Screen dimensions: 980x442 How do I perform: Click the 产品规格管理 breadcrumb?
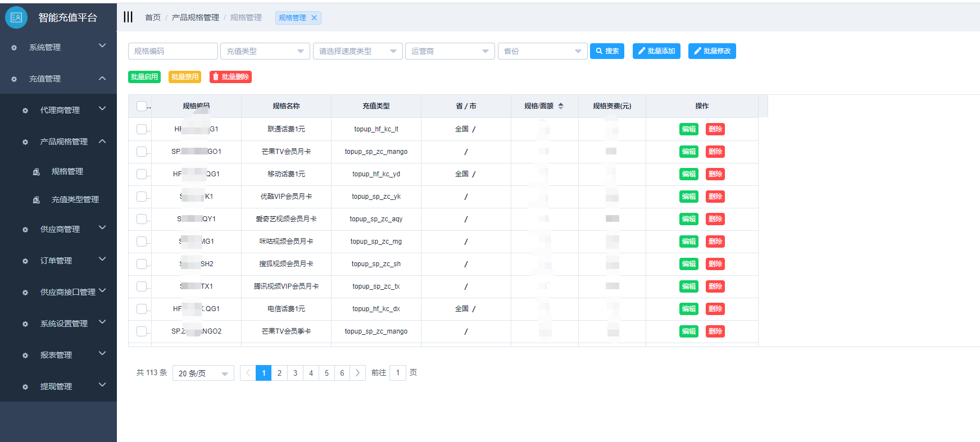pyautogui.click(x=196, y=18)
